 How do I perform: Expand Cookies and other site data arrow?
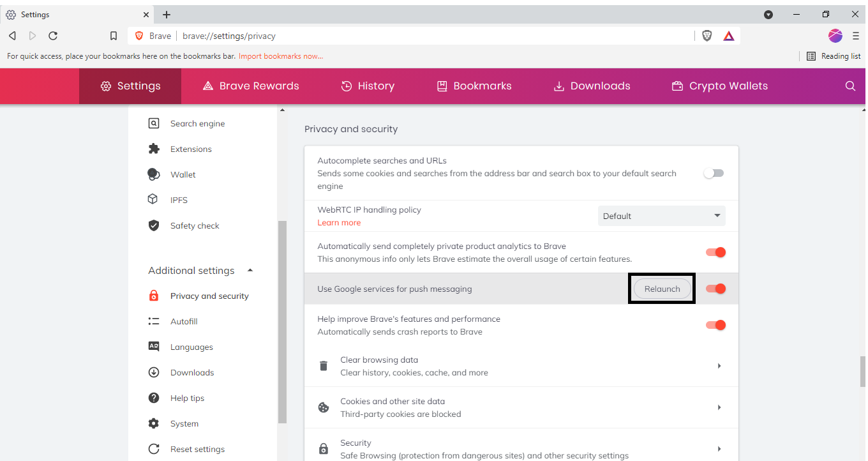click(x=719, y=407)
